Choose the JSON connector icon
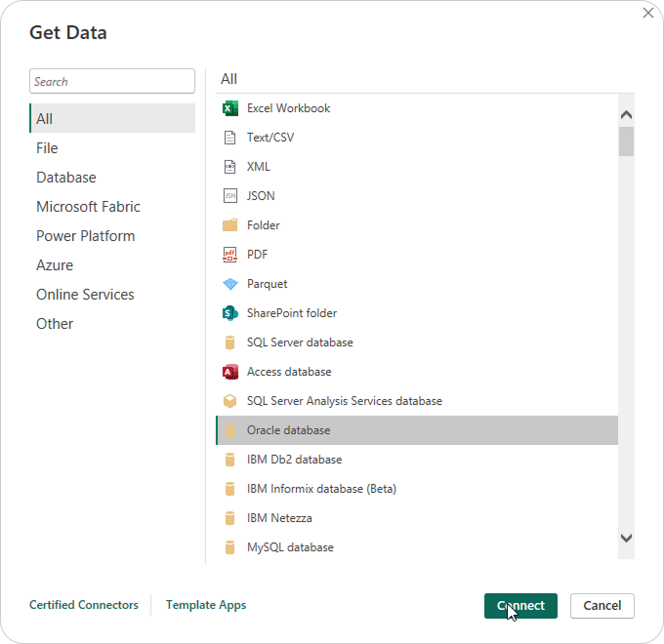The height and width of the screenshot is (644, 664). point(230,196)
